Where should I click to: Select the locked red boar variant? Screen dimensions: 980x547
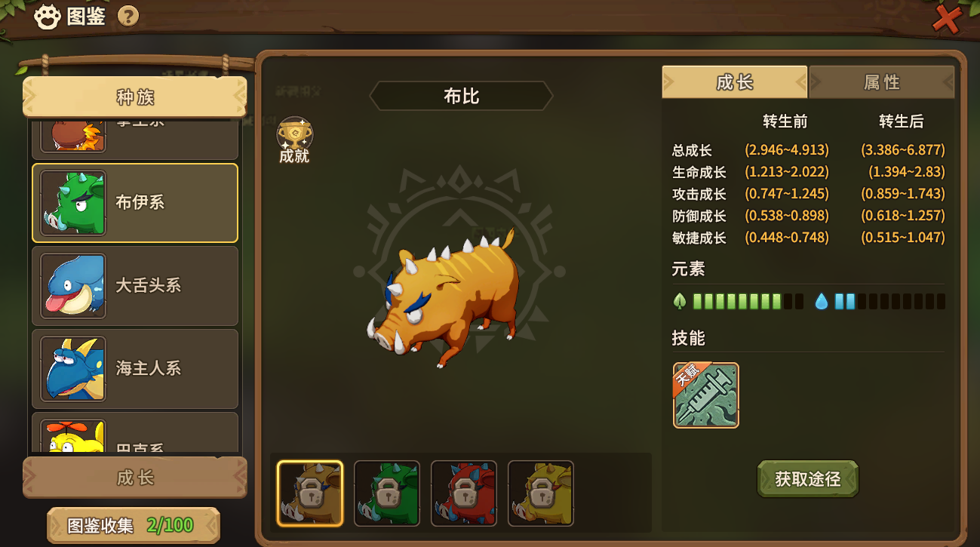click(464, 493)
